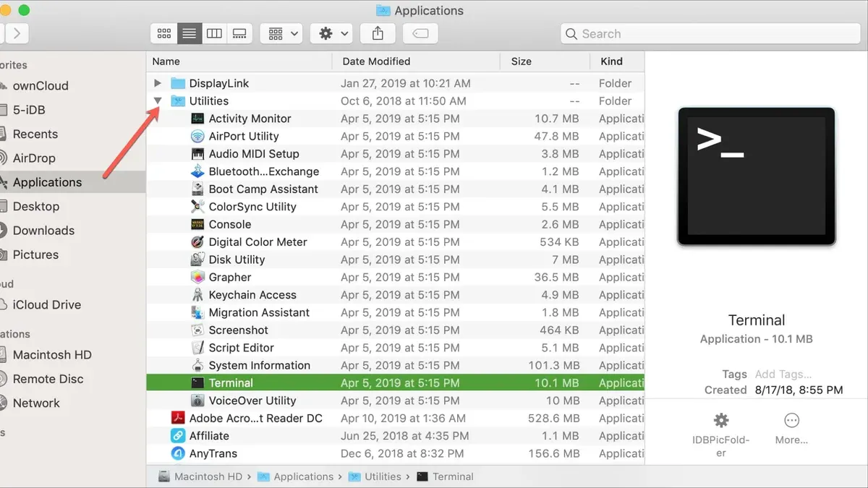868x488 pixels.
Task: Open AirDrop in the sidebar
Action: [34, 158]
